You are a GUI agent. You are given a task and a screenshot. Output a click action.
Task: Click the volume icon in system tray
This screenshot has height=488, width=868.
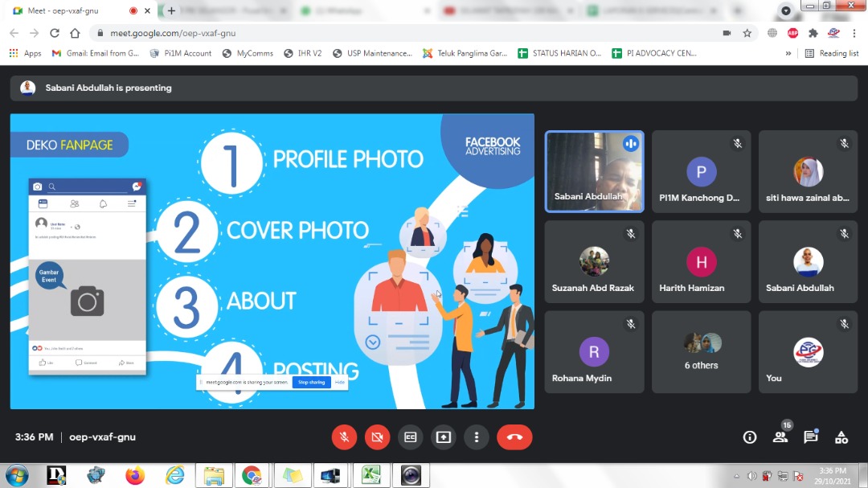[751, 476]
